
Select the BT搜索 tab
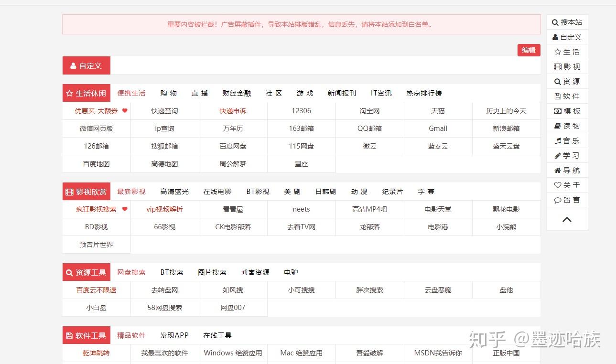tap(172, 272)
